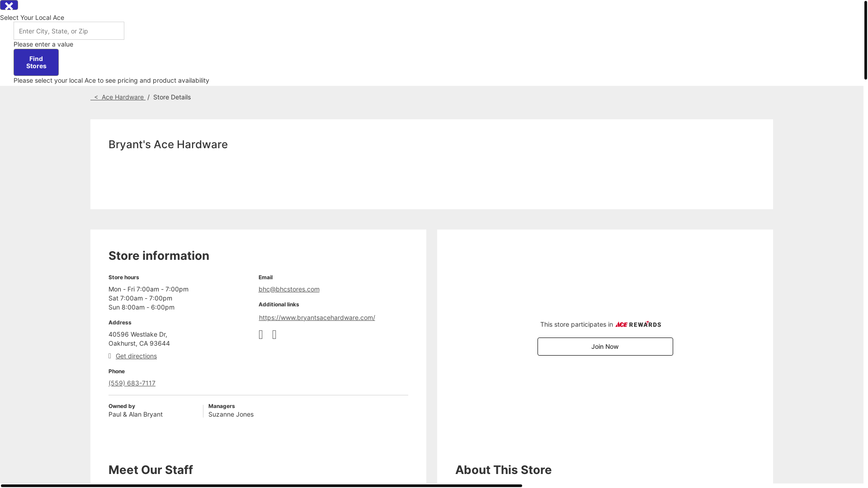This screenshot has width=868, height=488.
Task: Select the Bryant's Ace Hardware heading
Action: 168,145
